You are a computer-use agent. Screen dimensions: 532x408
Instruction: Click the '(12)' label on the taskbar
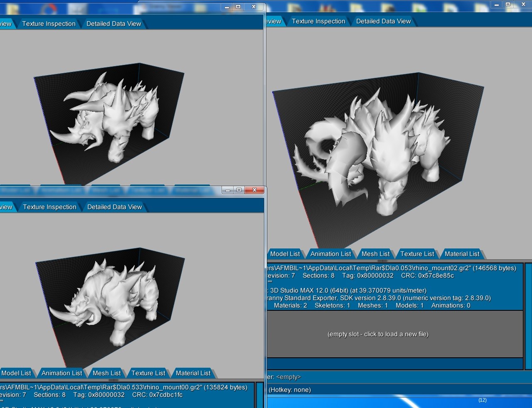coord(482,400)
